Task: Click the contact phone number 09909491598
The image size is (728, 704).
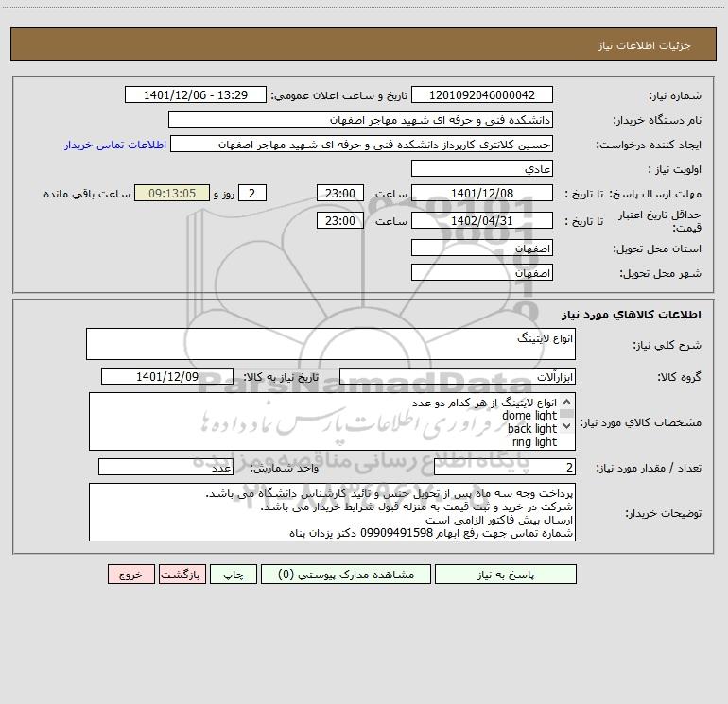Action: pyautogui.click(x=396, y=533)
